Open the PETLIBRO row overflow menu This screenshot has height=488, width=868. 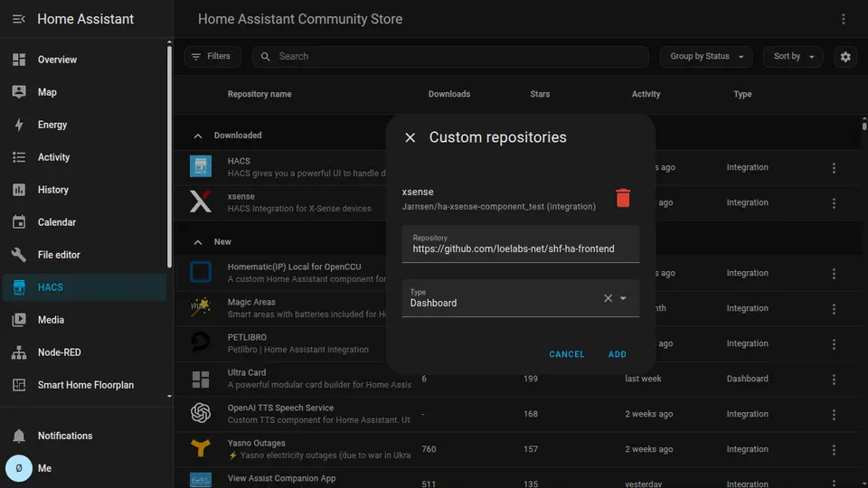tap(834, 344)
